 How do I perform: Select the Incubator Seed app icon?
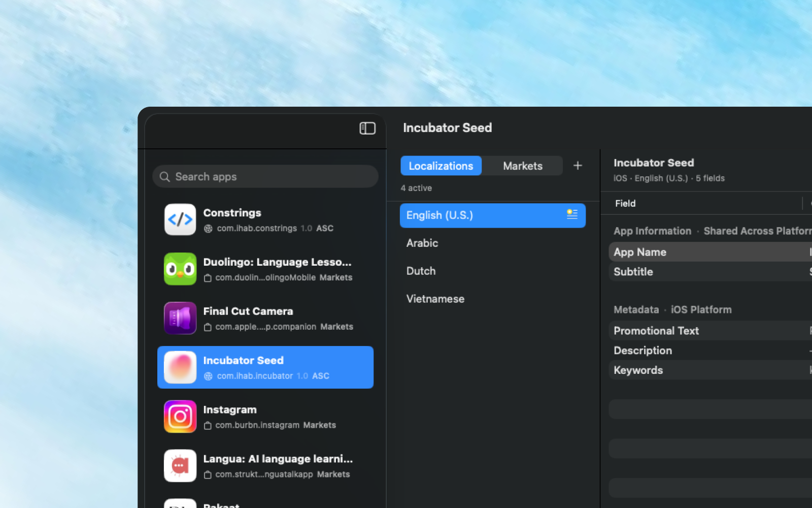coord(180,367)
